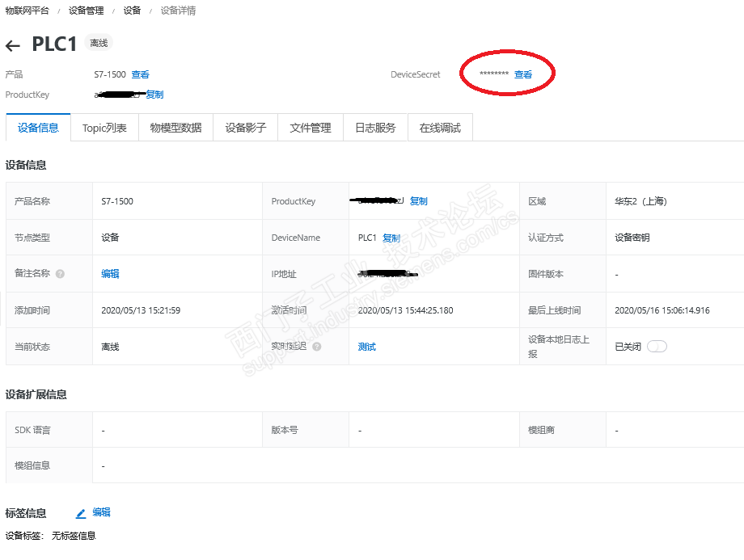
Task: Click 最后上线时间 value 2020/05/16 15:06:14.916
Action: (662, 310)
